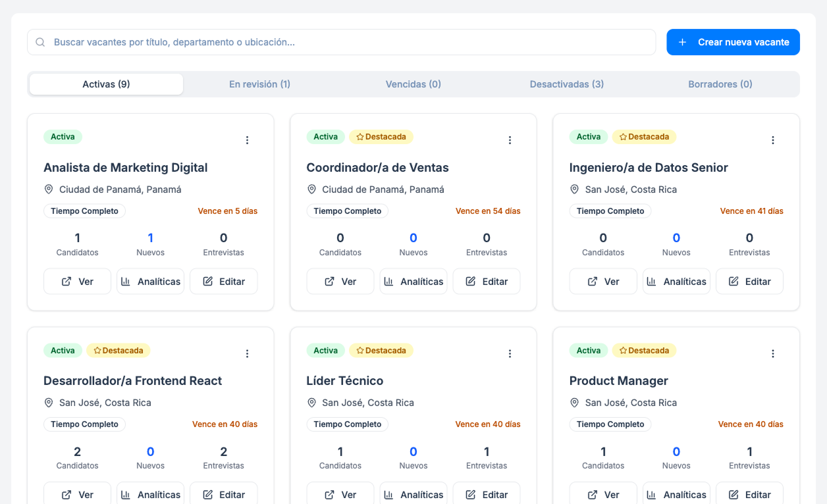The height and width of the screenshot is (504, 827).
Task: Click kebab menu on Product Manager card
Action: pyautogui.click(x=772, y=354)
